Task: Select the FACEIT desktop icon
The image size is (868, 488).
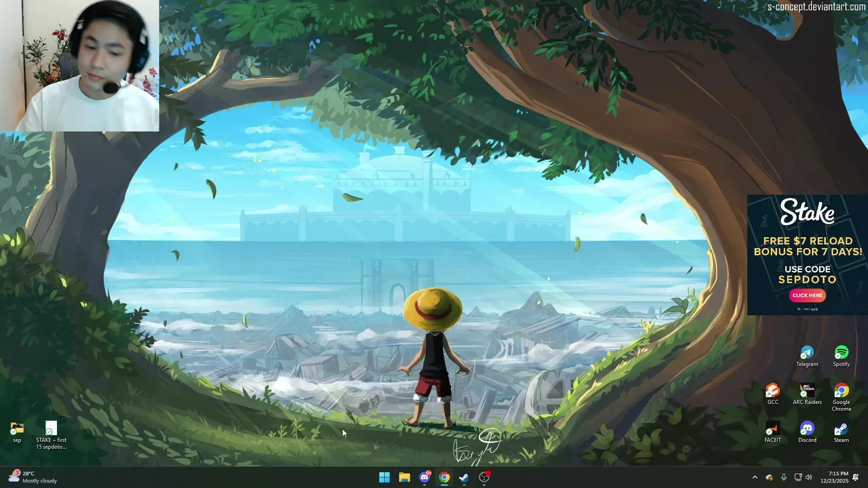Action: pos(772,432)
